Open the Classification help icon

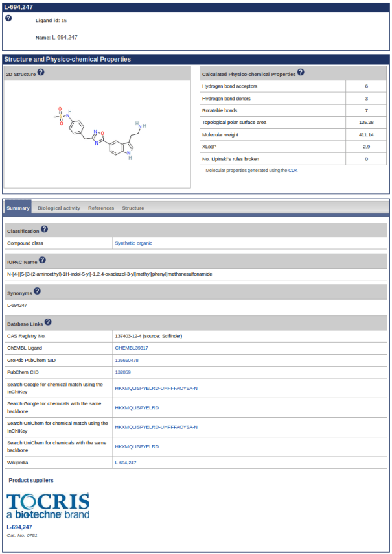(45, 230)
